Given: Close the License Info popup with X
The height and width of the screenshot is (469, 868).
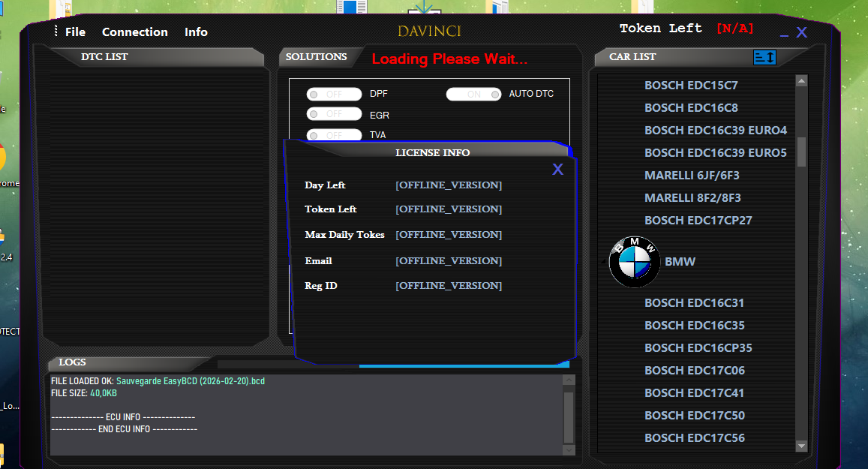Looking at the screenshot, I should pyautogui.click(x=557, y=170).
